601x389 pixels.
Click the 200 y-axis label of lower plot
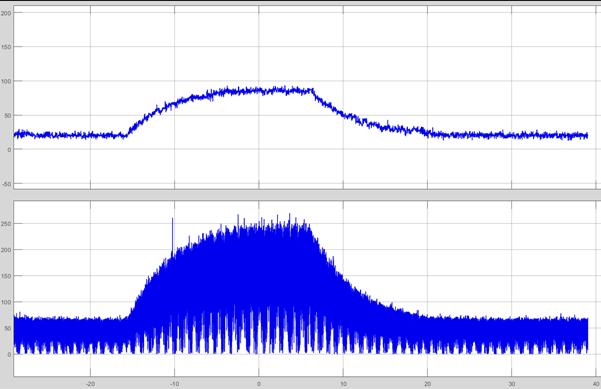click(7, 249)
